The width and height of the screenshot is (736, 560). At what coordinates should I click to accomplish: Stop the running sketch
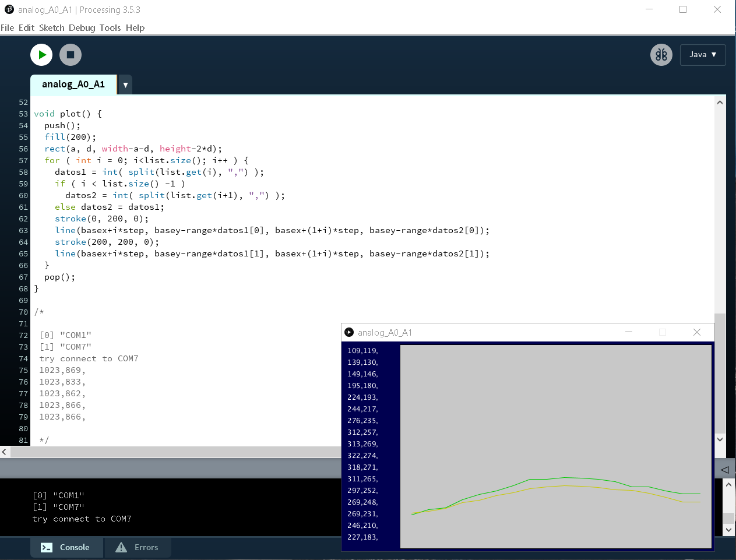(x=71, y=55)
